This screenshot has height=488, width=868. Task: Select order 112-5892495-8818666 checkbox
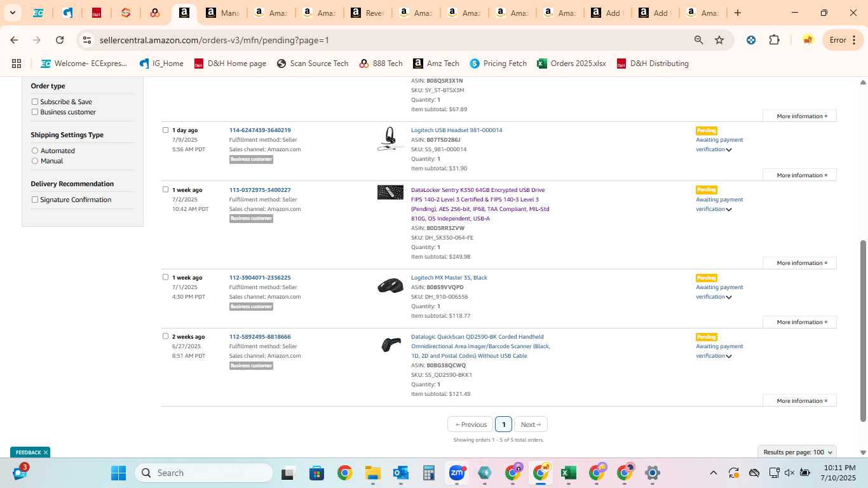[165, 336]
